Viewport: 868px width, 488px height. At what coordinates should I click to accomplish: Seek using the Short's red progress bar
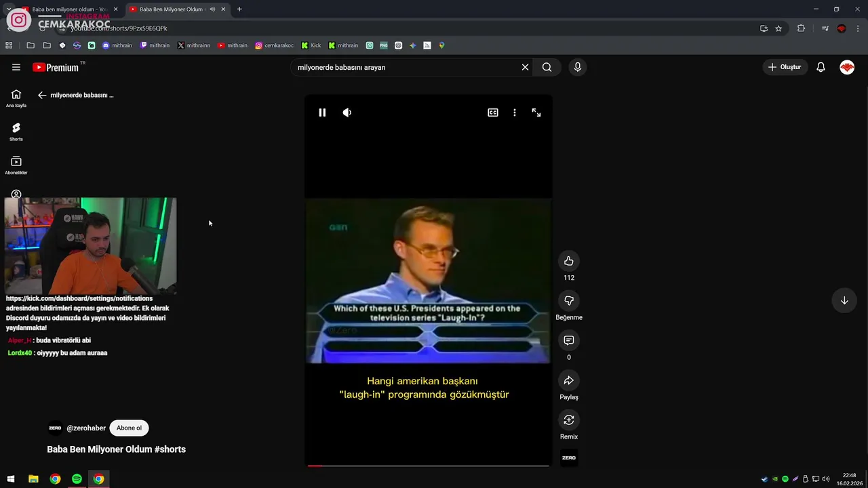[428, 466]
